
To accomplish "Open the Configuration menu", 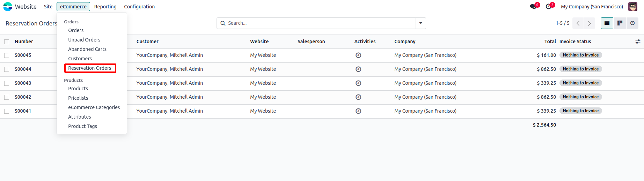I will pos(139,7).
